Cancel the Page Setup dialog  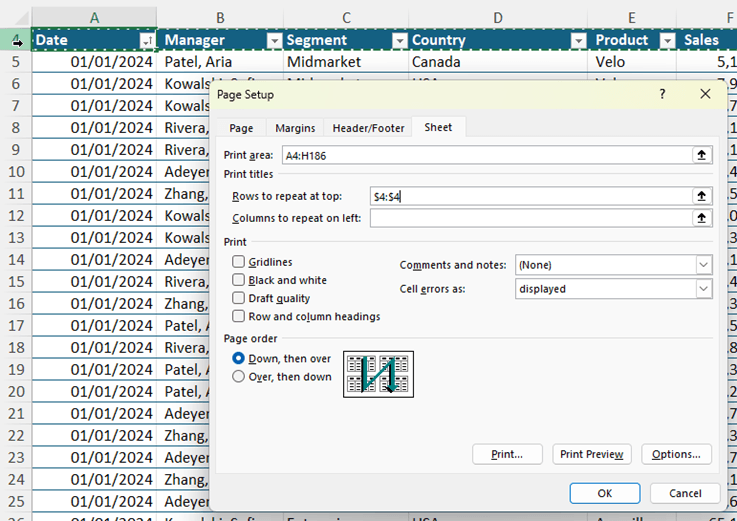[685, 493]
